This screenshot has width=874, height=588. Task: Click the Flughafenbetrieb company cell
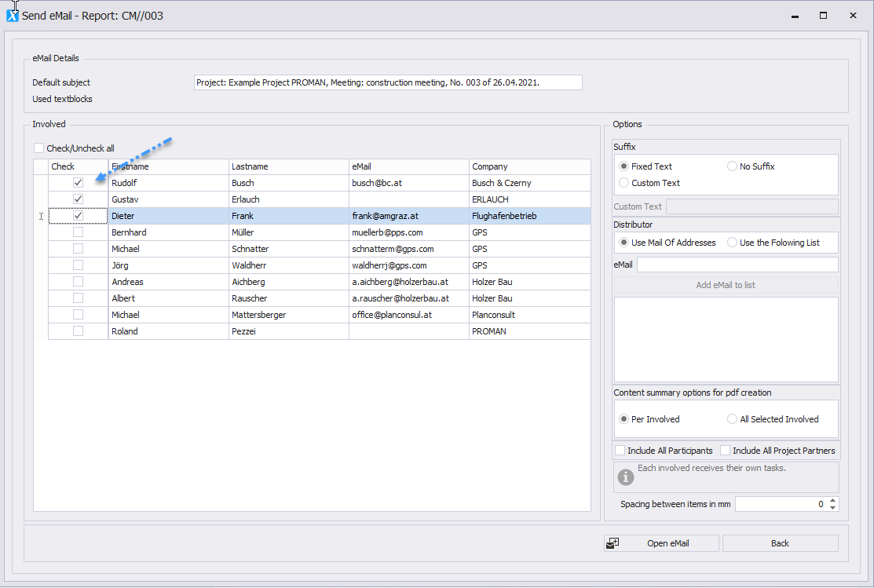coord(530,216)
